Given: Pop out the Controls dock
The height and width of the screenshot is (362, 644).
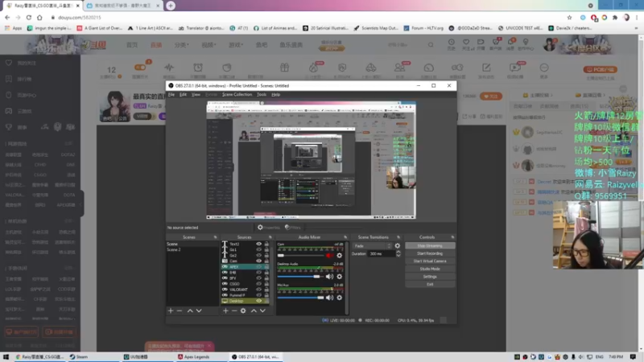Looking at the screenshot, I should click(452, 237).
